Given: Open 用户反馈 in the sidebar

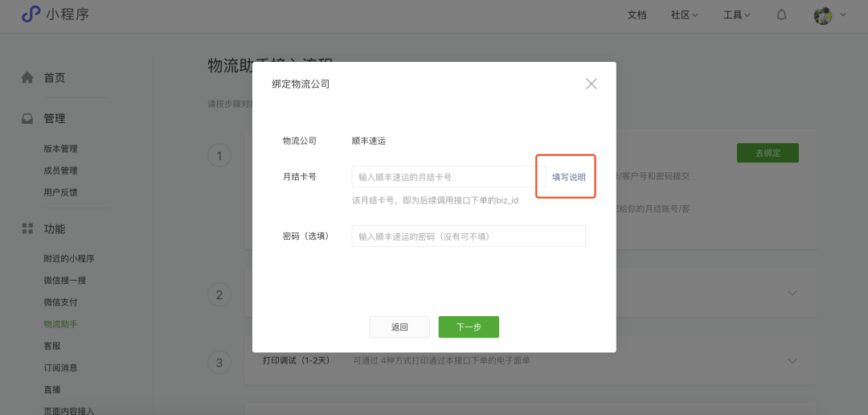Looking at the screenshot, I should tap(60, 192).
